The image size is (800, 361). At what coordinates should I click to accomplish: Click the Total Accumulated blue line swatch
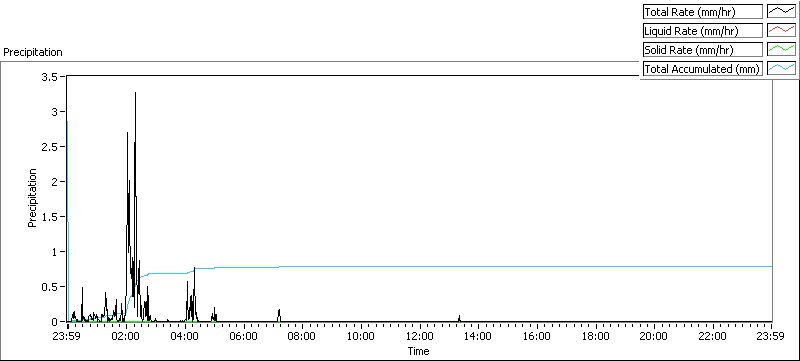[x=781, y=68]
